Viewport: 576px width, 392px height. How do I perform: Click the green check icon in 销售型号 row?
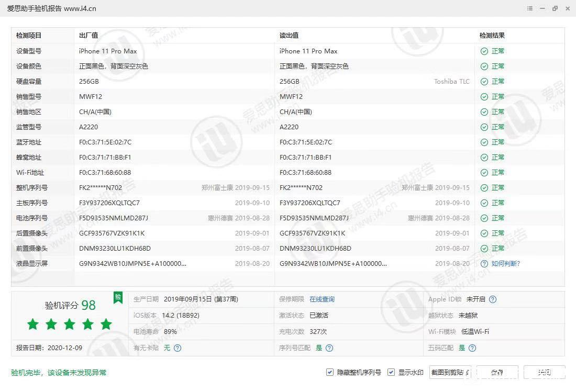pyautogui.click(x=484, y=97)
